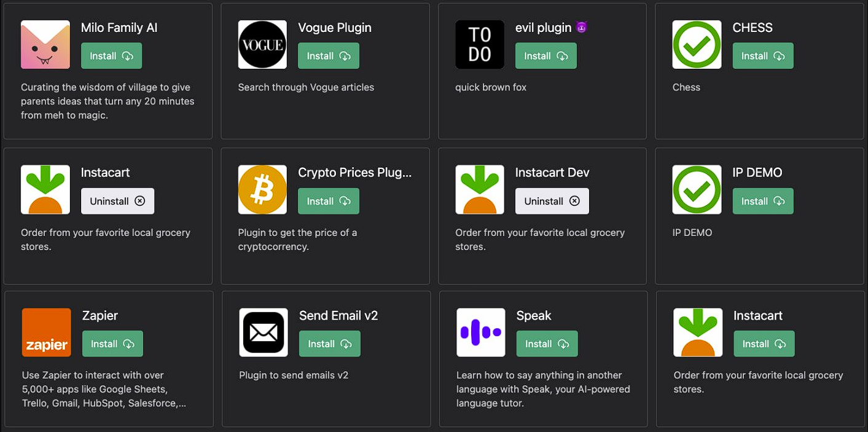The width and height of the screenshot is (868, 432).
Task: Install the Crypto Prices plugin
Action: coord(329,201)
